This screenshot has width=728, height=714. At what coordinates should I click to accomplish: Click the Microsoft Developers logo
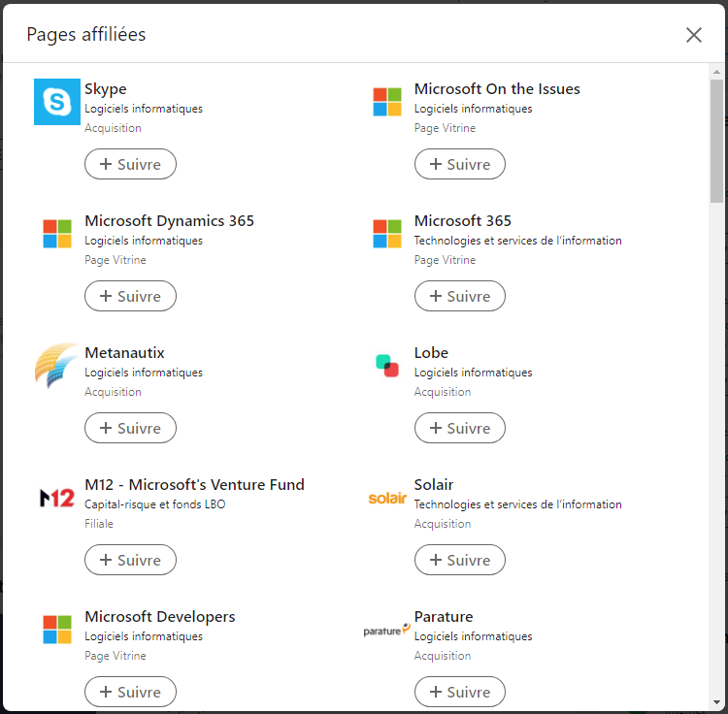pyautogui.click(x=57, y=630)
